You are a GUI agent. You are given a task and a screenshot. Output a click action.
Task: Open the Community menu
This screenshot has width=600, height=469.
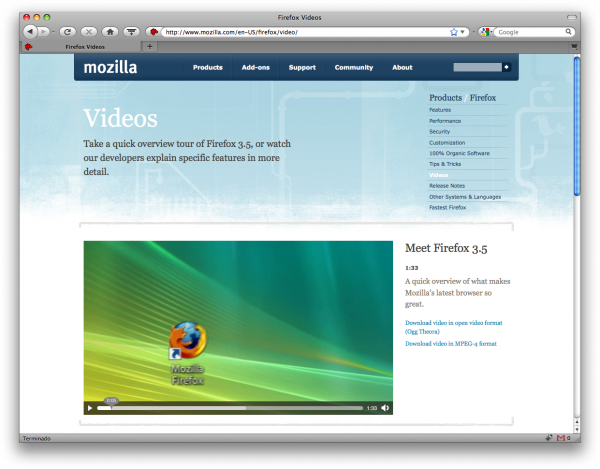pos(354,67)
